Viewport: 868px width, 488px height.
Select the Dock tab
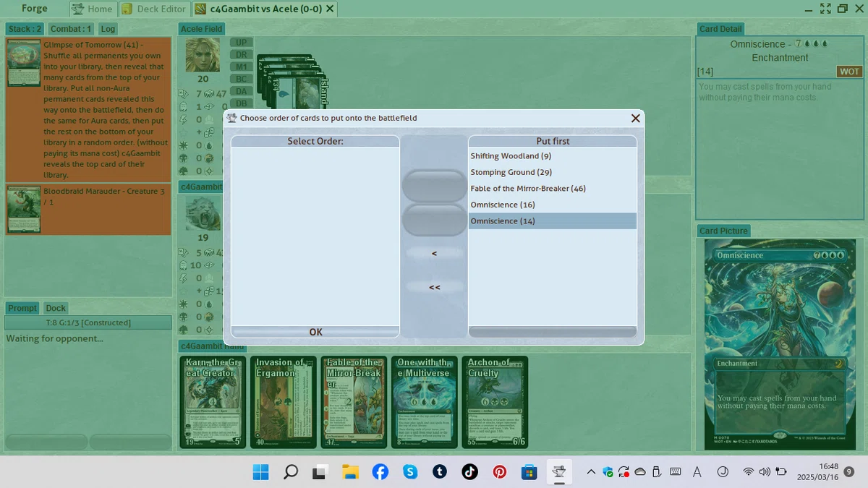coord(56,308)
